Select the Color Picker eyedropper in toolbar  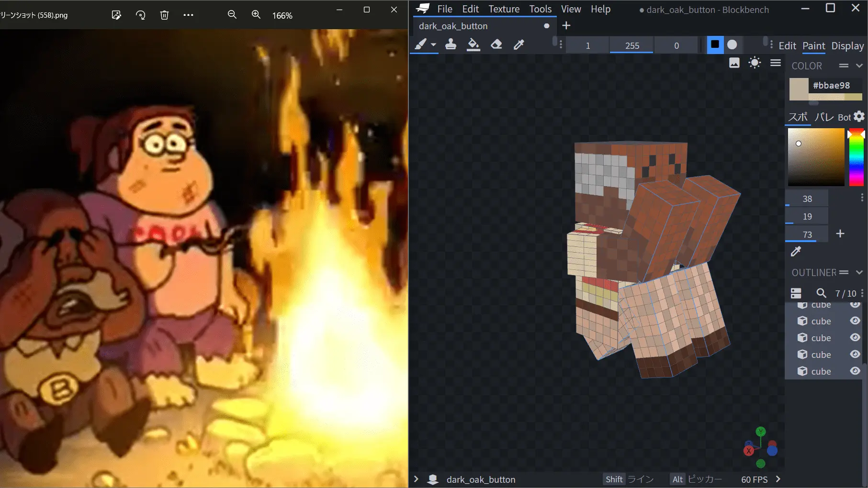[x=519, y=44]
